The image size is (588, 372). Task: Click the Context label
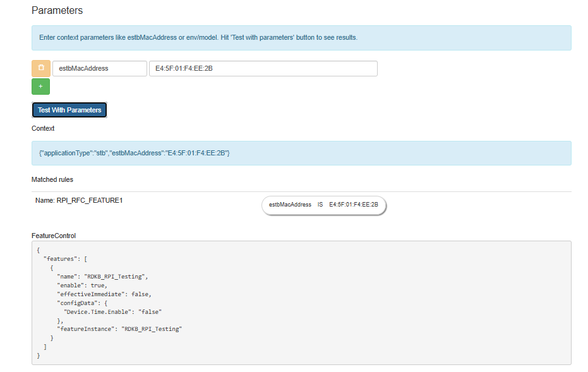pos(43,128)
